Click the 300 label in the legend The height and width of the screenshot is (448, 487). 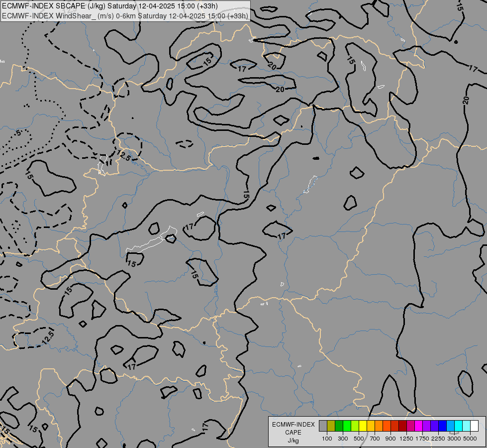[343, 439]
